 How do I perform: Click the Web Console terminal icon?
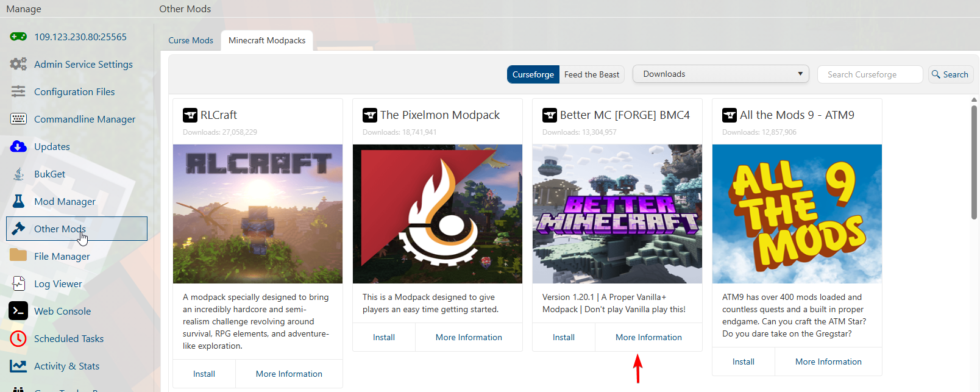pos(18,311)
